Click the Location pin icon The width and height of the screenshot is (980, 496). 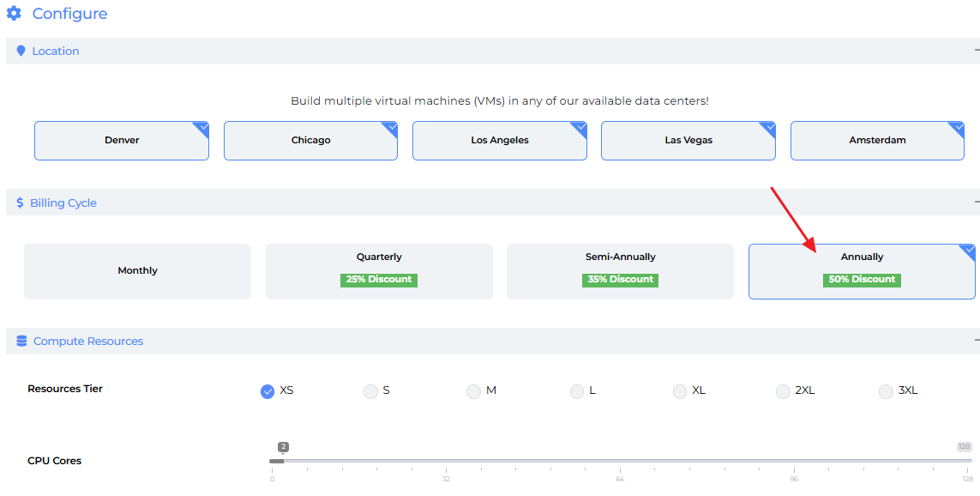point(21,51)
